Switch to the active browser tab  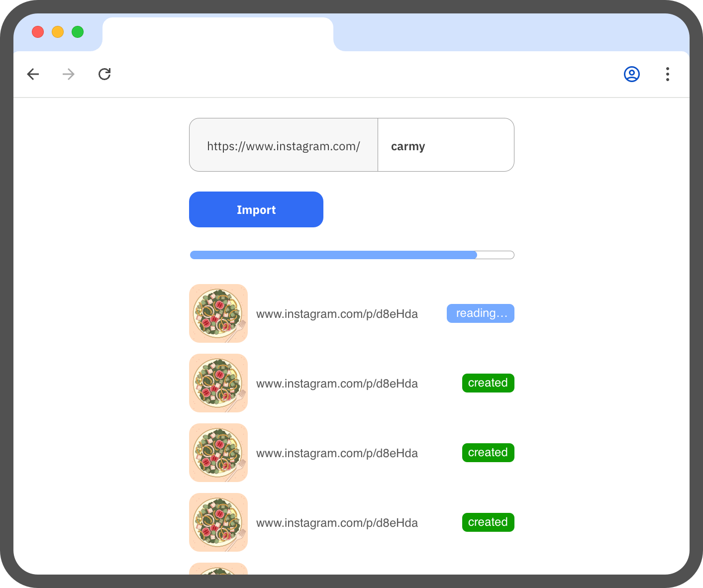pyautogui.click(x=217, y=33)
